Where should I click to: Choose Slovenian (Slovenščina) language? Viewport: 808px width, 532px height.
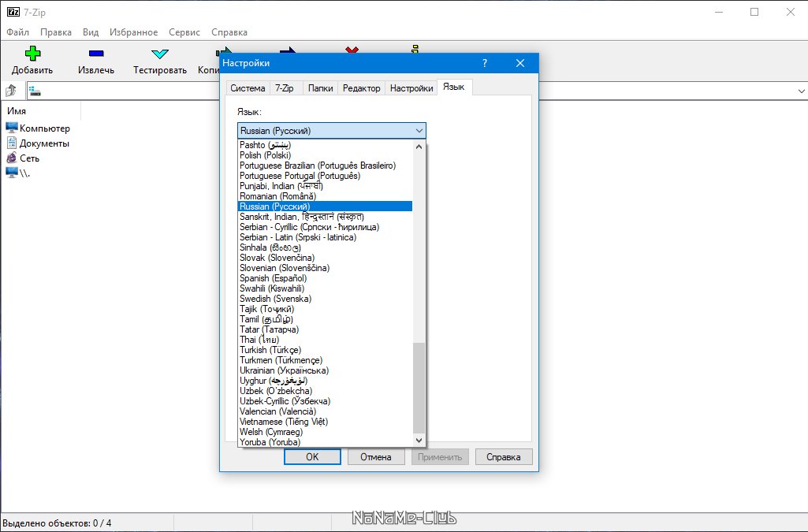pyautogui.click(x=325, y=268)
